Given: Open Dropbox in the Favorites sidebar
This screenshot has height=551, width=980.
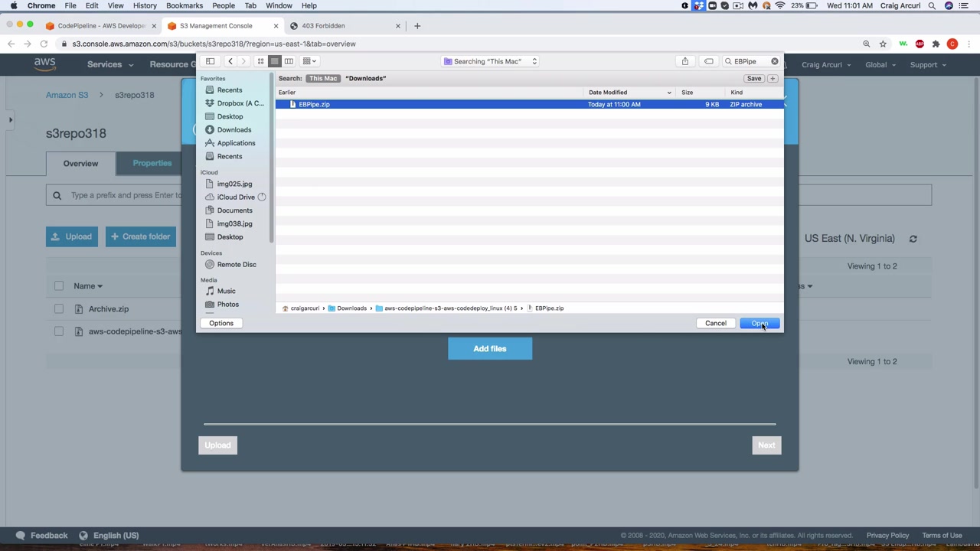Looking at the screenshot, I should coord(235,103).
